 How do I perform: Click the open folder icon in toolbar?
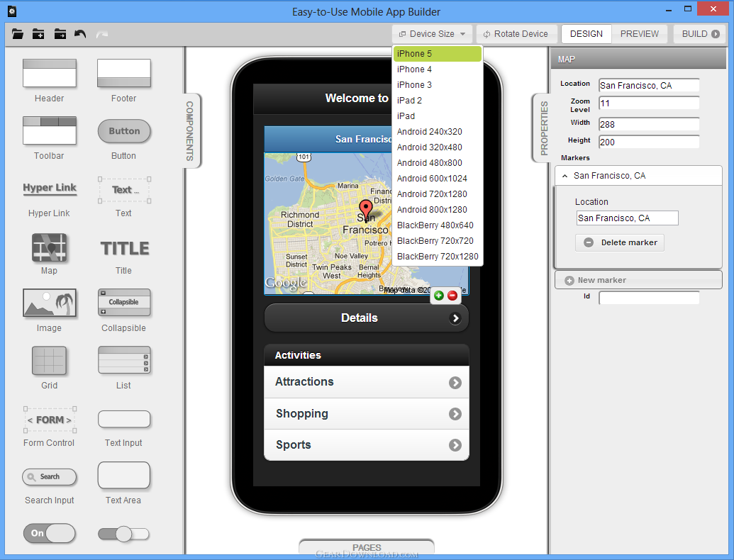point(17,34)
